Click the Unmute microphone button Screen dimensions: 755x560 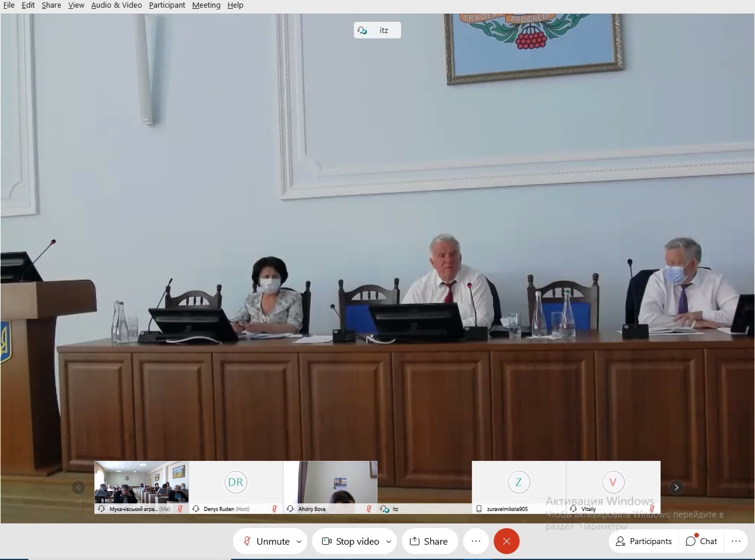pos(266,541)
